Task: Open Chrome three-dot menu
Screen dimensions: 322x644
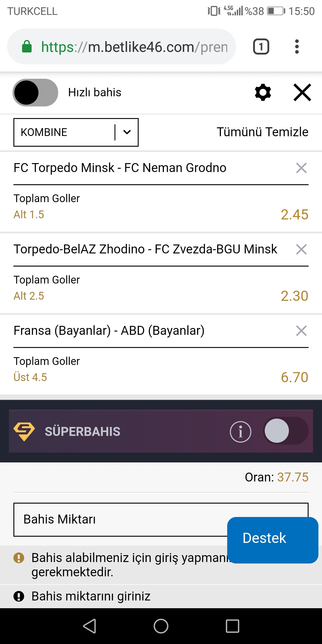Action: point(297,47)
